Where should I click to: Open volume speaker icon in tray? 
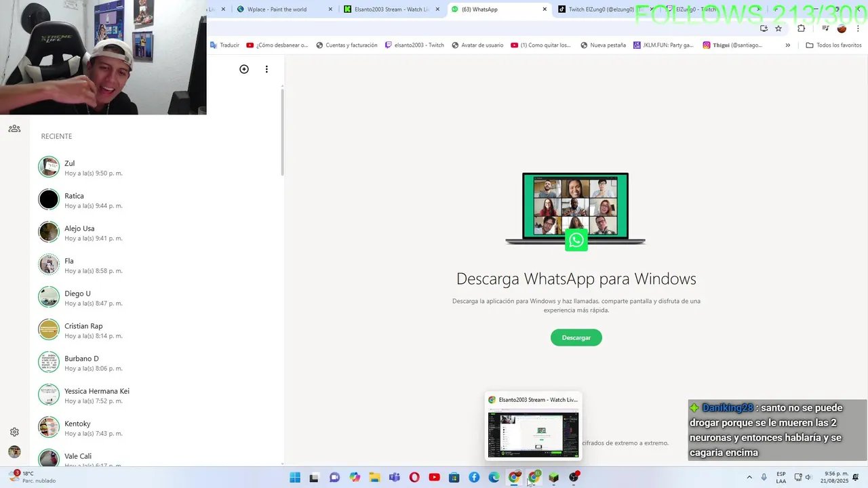point(808,477)
